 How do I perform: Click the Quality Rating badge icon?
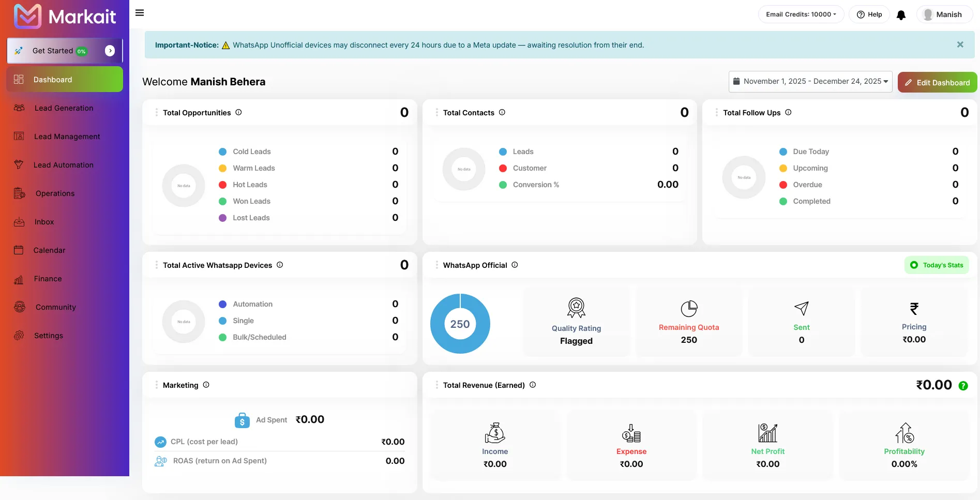tap(576, 308)
